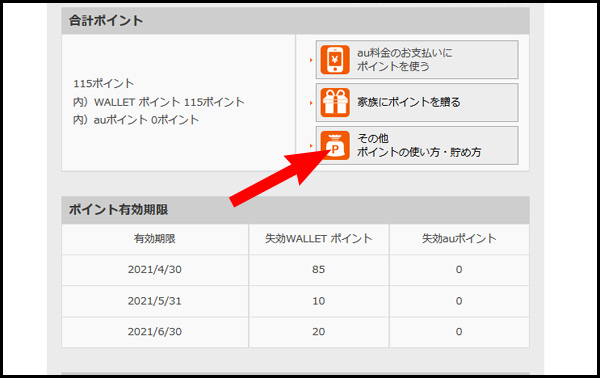The height and width of the screenshot is (378, 600).
Task: Select the 10 points cell
Action: [318, 301]
